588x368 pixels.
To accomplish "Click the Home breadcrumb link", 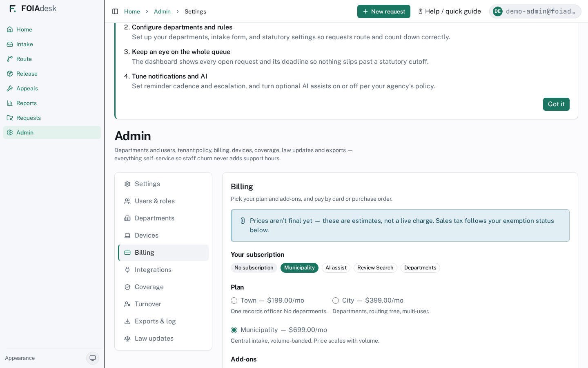I will coord(132,11).
